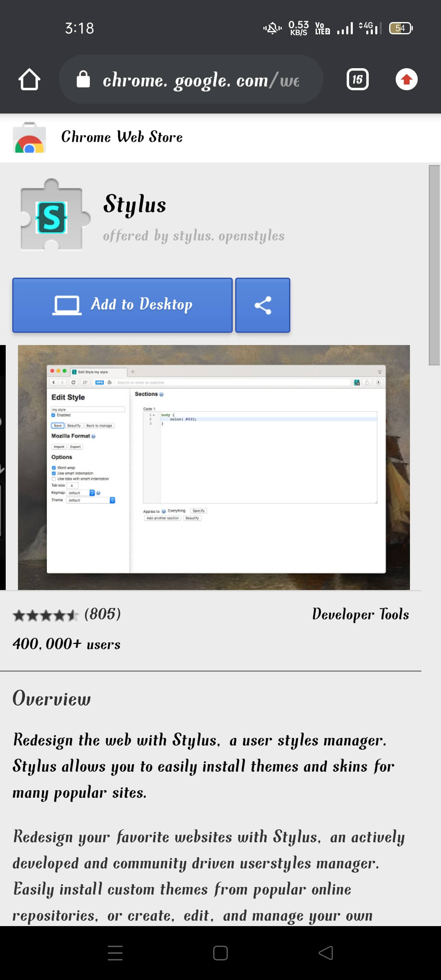Click the Chrome Web Store logo

(29, 138)
